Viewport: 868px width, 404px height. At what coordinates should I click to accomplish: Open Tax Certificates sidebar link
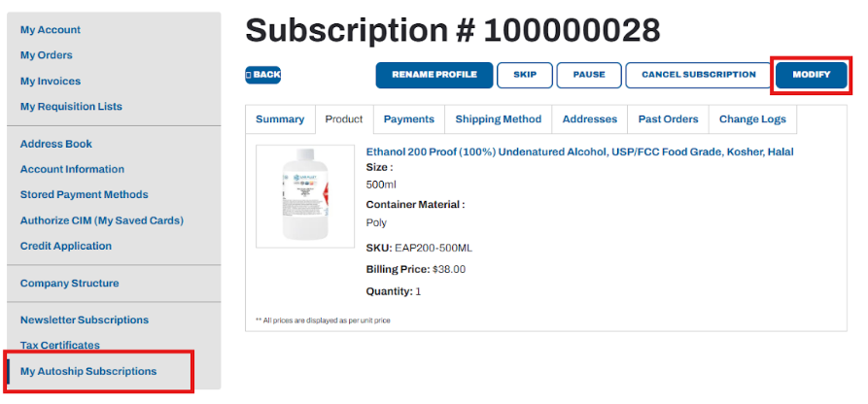pyautogui.click(x=60, y=346)
